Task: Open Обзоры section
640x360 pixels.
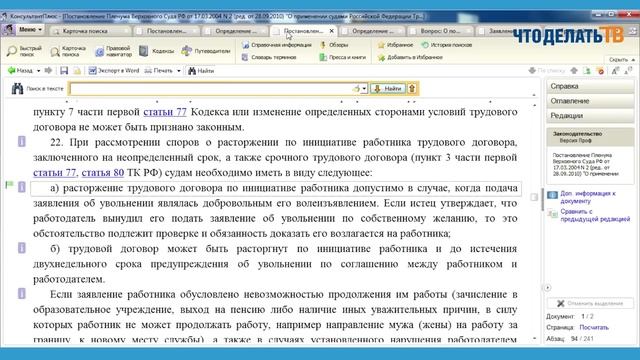Action: pyautogui.click(x=334, y=45)
